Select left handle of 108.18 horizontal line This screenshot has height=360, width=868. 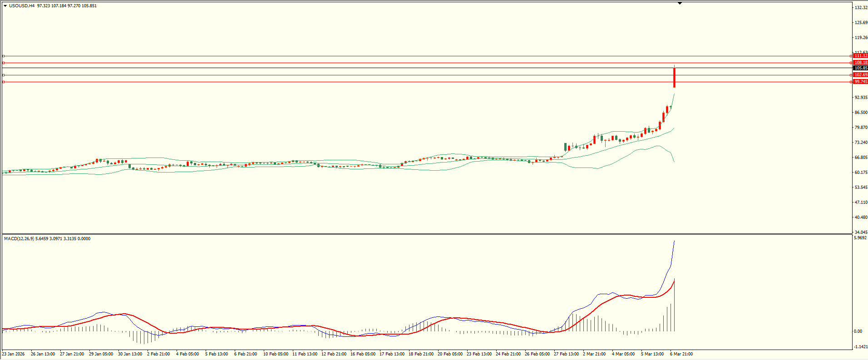4,63
